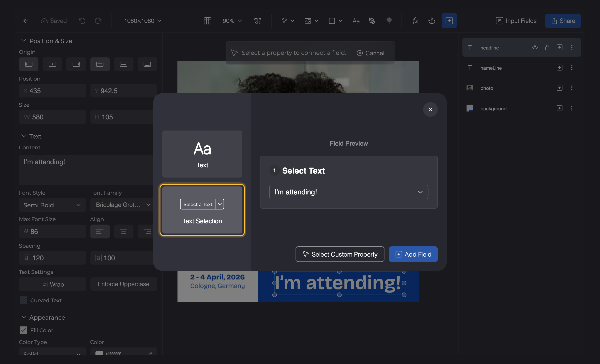
Task: Click Select Custom Property button
Action: pyautogui.click(x=340, y=254)
